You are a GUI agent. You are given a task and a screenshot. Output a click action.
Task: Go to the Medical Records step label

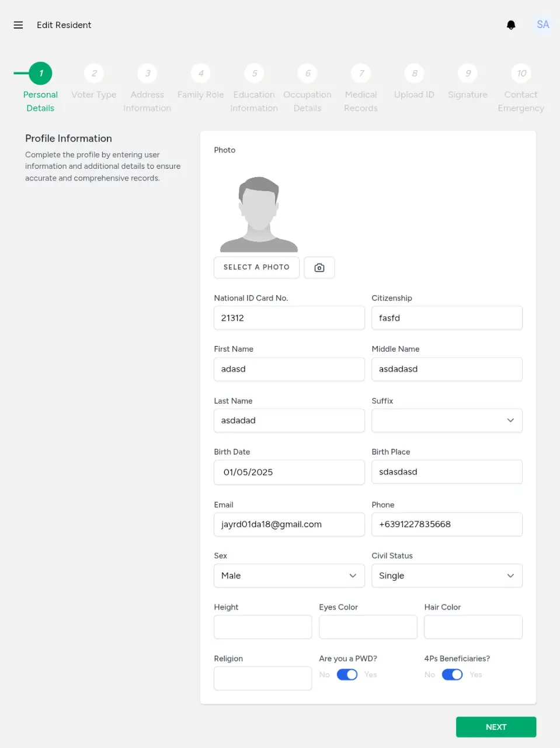click(x=361, y=101)
